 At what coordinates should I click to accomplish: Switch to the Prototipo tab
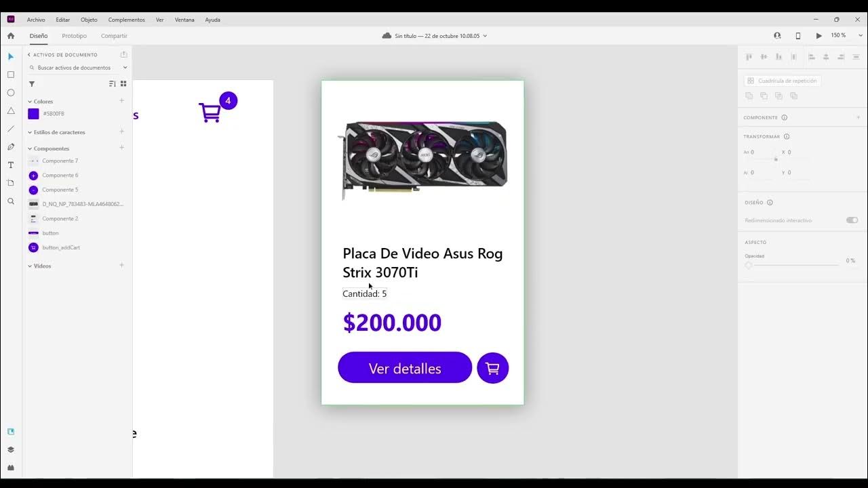pyautogui.click(x=75, y=36)
